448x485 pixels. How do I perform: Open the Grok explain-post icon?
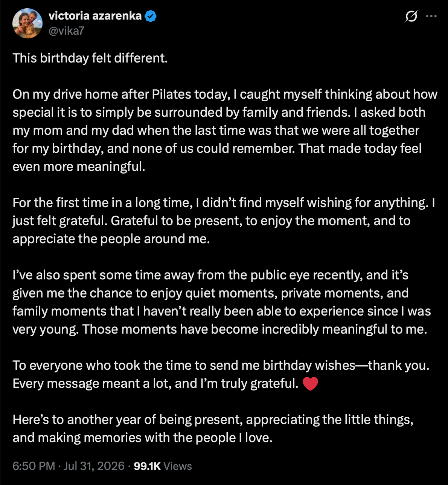point(411,16)
